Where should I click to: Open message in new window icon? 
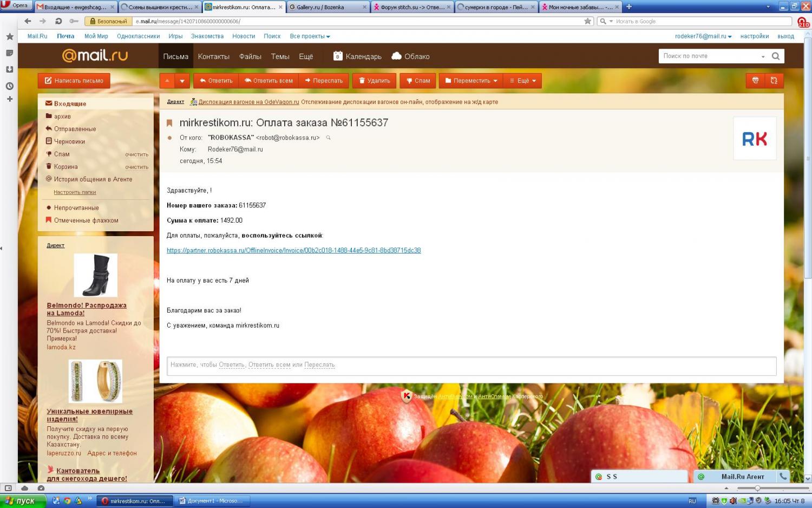774,81
